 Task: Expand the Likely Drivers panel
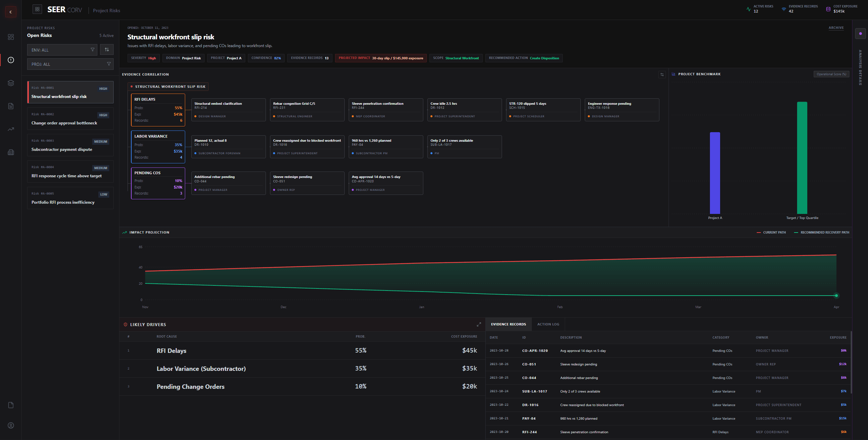point(479,324)
